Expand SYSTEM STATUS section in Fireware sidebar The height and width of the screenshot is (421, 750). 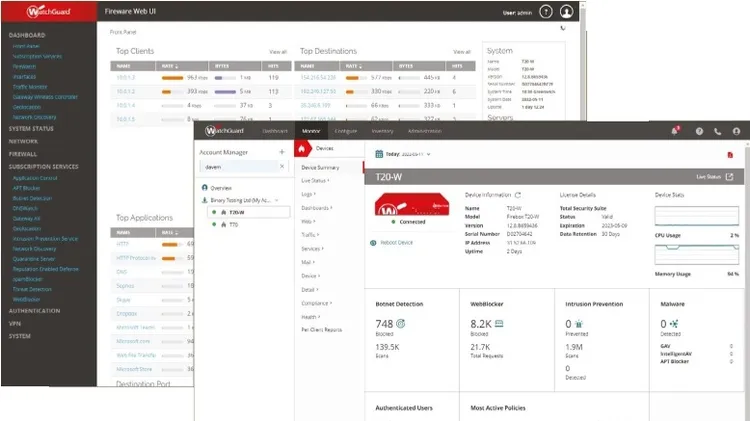[31, 129]
